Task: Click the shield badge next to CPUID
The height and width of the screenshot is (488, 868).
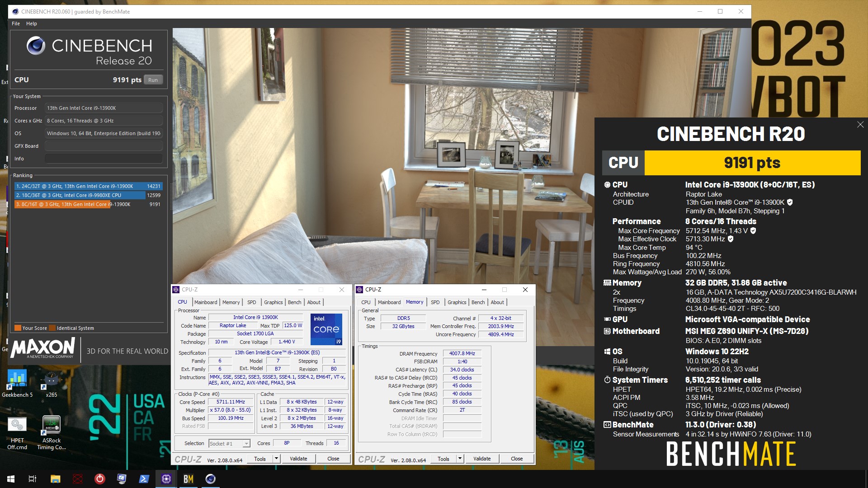Action: point(790,202)
